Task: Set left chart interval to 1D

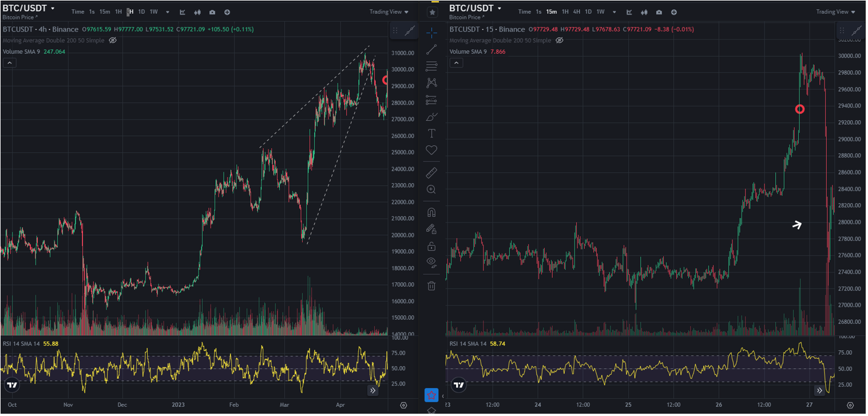Action: click(141, 12)
